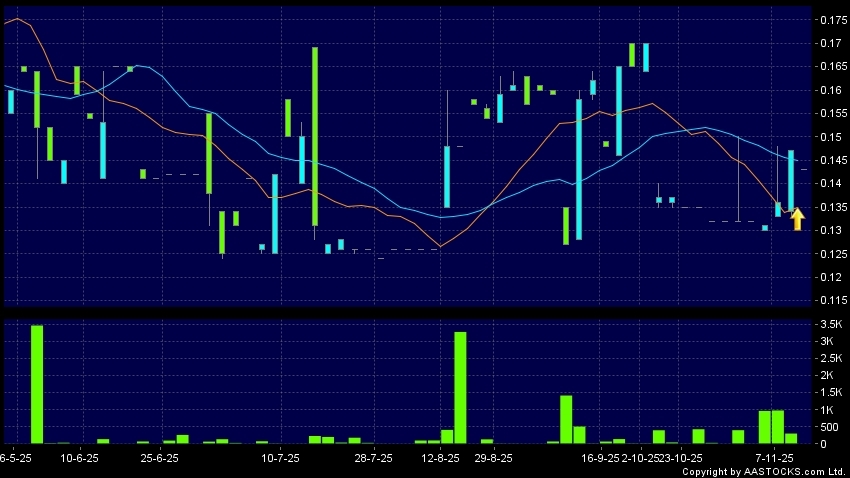Click the tall cyan candlestick before 16-9-25
The width and height of the screenshot is (850, 478).
point(578,168)
